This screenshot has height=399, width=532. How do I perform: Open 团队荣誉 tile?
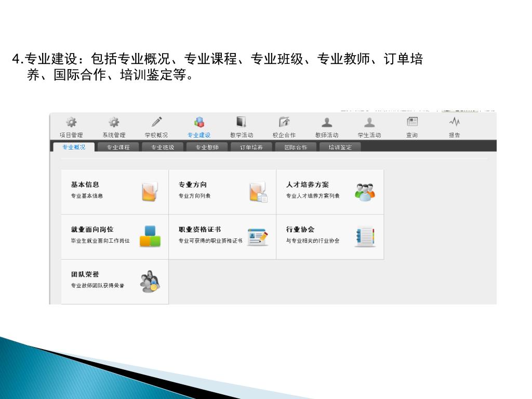click(115, 282)
